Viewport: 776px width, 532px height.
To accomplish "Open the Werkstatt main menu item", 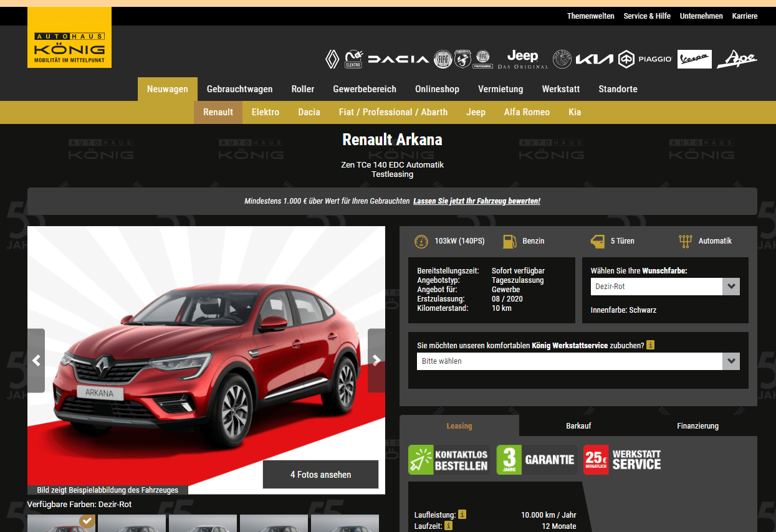I will pyautogui.click(x=561, y=89).
